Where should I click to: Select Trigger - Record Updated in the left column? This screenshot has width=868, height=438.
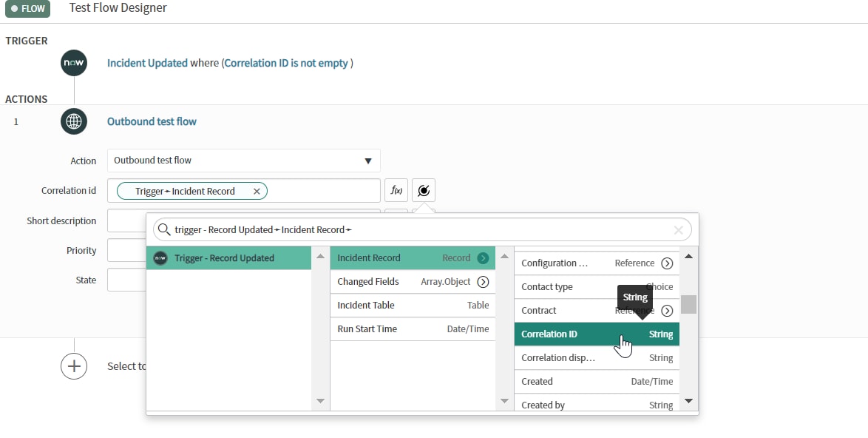229,258
